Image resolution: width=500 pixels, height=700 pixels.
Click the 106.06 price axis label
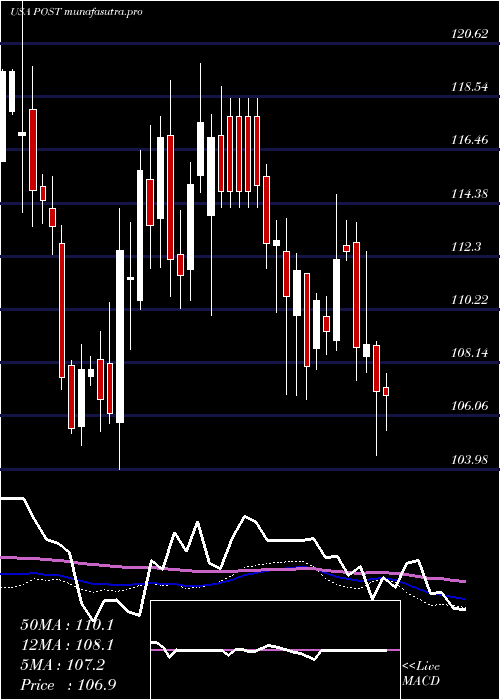coord(470,406)
